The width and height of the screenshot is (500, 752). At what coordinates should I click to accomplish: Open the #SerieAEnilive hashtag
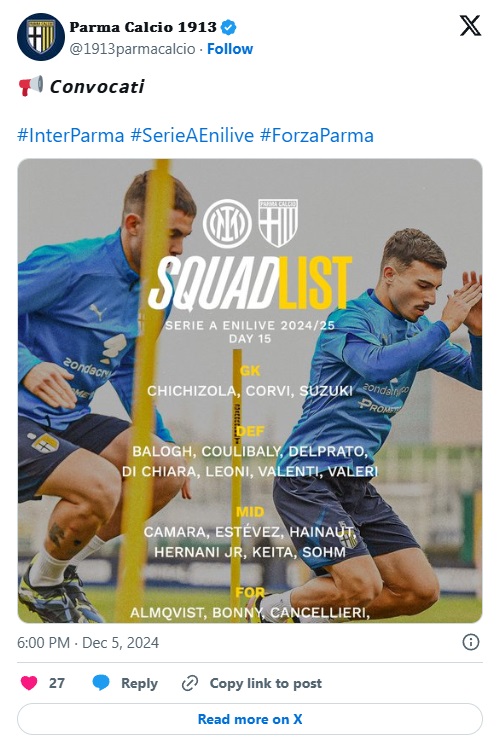(192, 135)
